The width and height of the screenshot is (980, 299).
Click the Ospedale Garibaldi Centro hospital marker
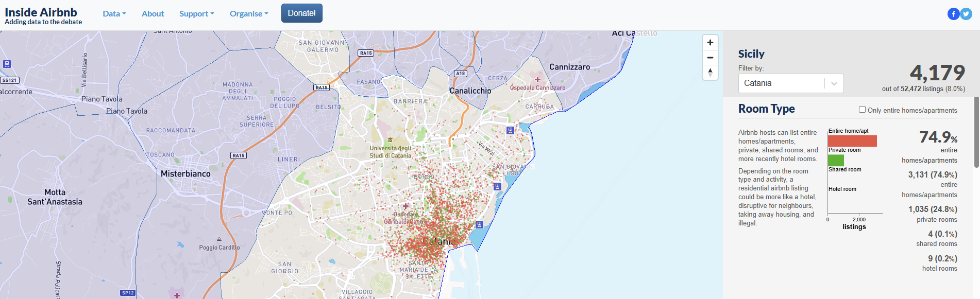[x=405, y=206]
